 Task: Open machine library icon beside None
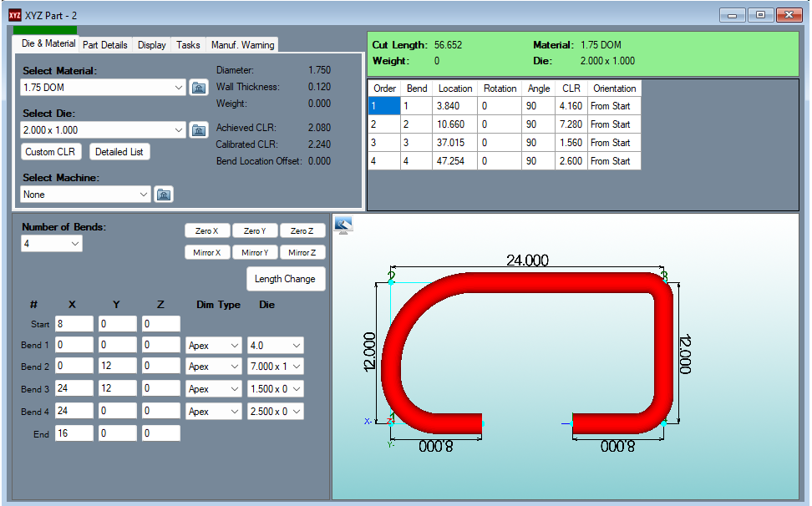click(x=164, y=195)
